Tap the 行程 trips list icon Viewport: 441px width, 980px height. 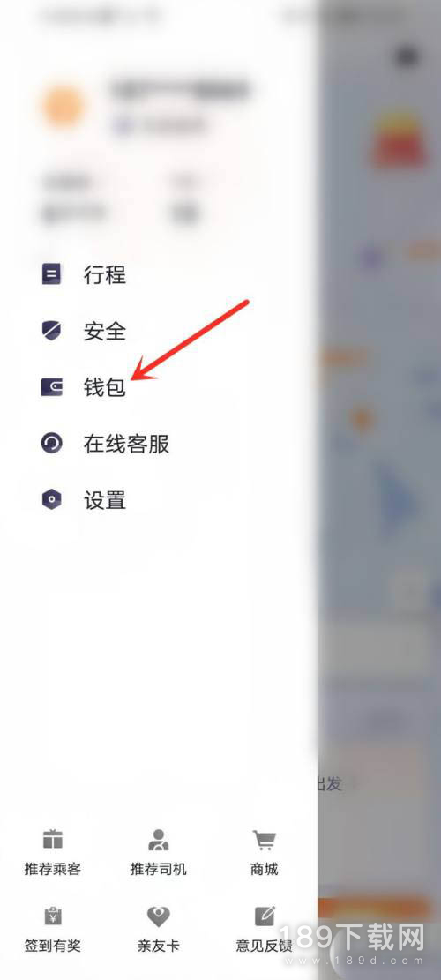[51, 273]
